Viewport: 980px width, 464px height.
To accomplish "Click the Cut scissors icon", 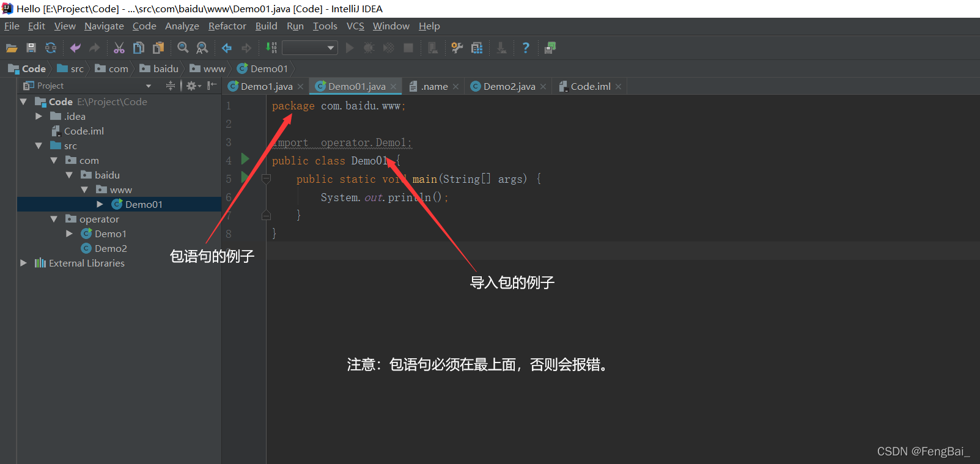I will (119, 48).
